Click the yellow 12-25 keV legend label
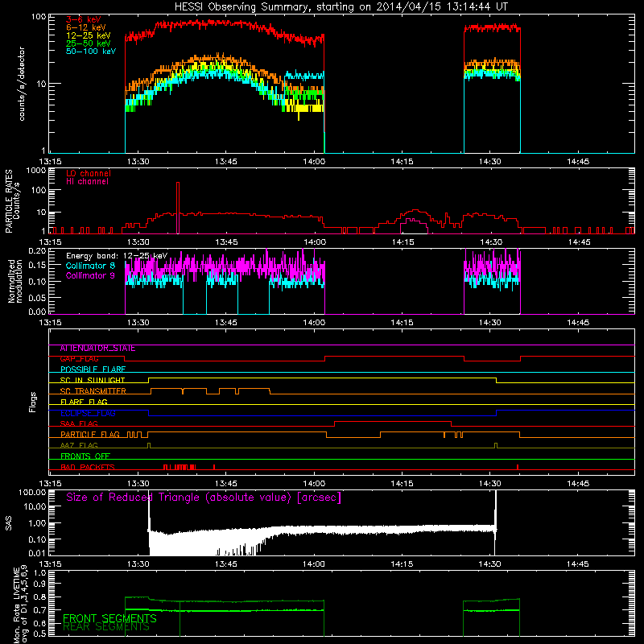 pos(89,35)
